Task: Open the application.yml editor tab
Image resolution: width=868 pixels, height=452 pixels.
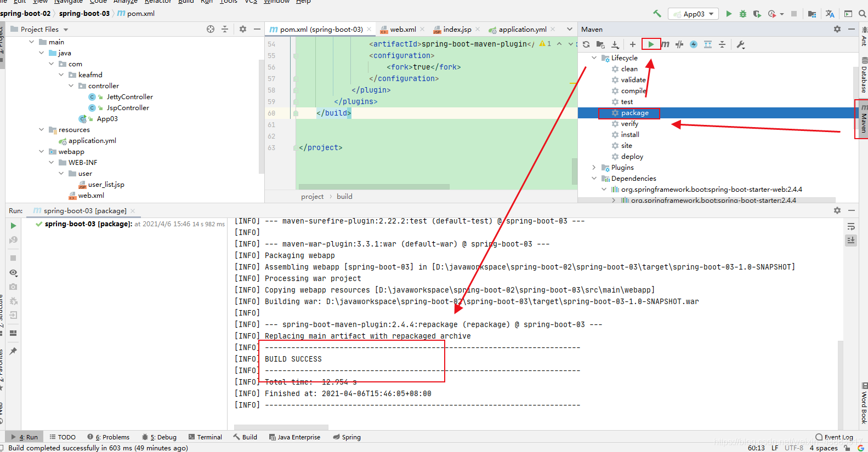Action: pos(522,29)
